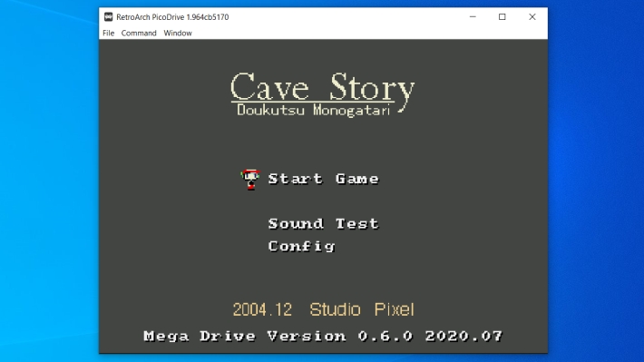
Task: Open the Command menu
Action: click(x=139, y=33)
